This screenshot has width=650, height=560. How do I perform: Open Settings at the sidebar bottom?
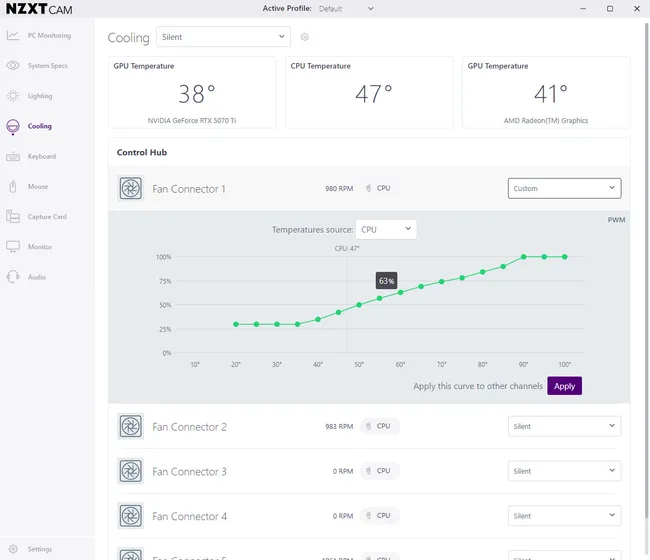tap(40, 549)
